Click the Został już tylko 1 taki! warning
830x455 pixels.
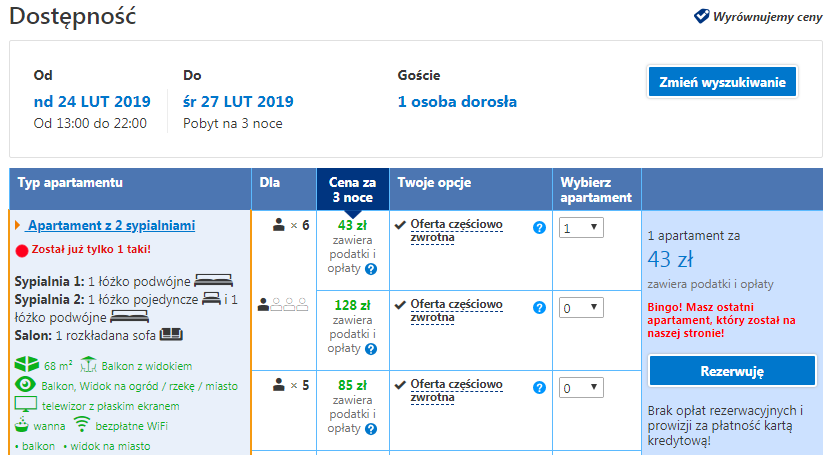tap(91, 249)
